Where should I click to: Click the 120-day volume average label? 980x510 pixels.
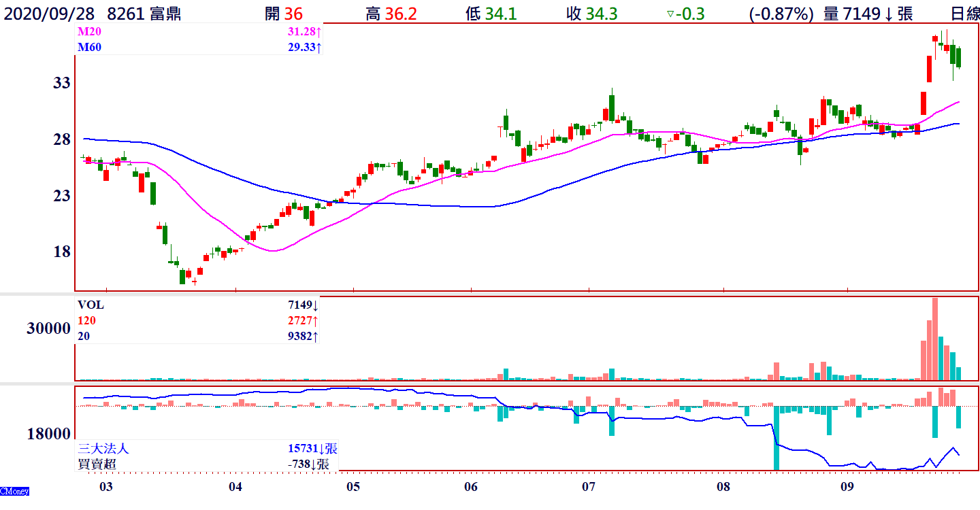pos(87,320)
